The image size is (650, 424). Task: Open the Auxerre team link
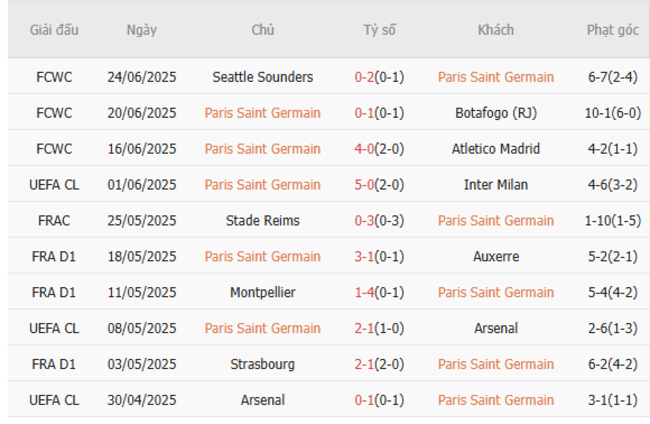coord(495,257)
